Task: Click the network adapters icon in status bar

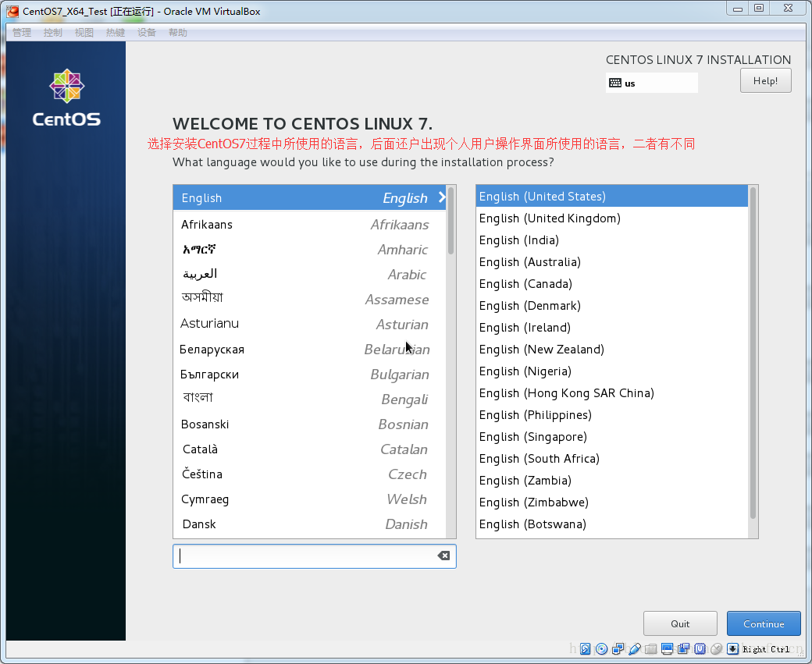Action: point(618,649)
